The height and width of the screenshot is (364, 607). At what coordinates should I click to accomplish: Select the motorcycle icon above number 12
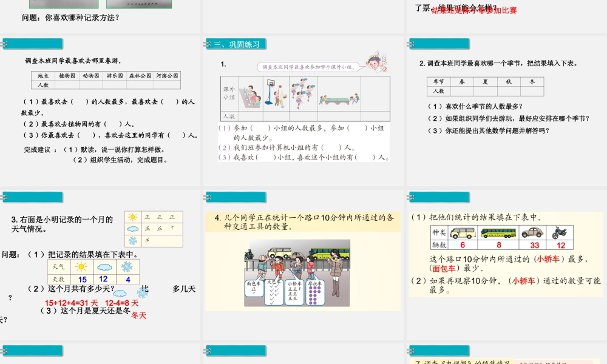click(560, 232)
